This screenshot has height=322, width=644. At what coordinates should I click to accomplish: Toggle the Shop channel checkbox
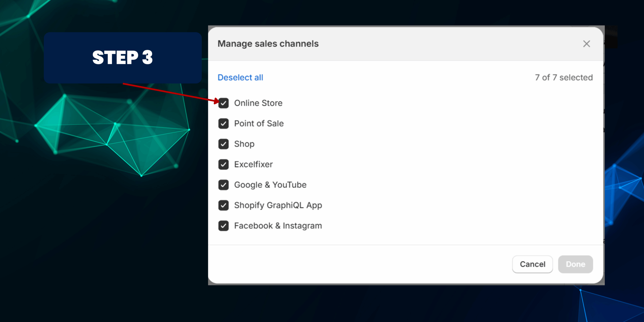click(223, 144)
